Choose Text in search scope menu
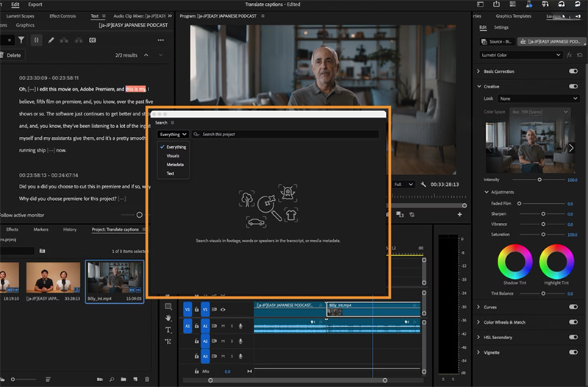The image size is (588, 387). (171, 174)
